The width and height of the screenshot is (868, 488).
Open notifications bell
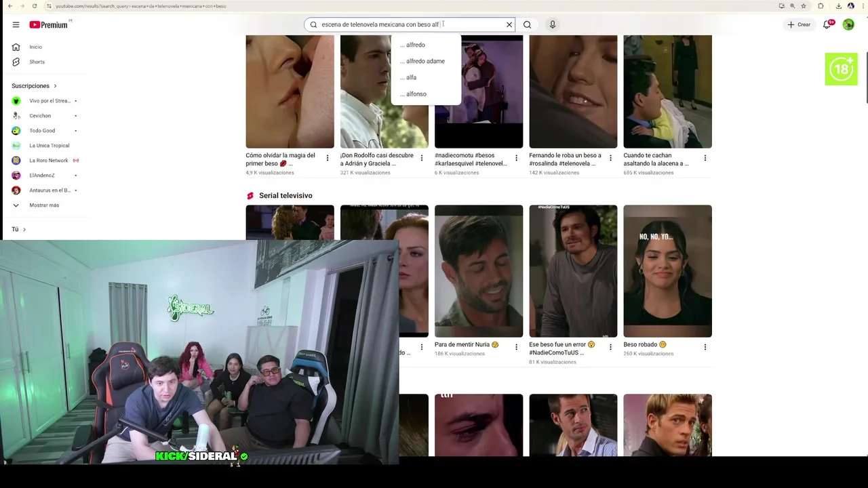[827, 24]
